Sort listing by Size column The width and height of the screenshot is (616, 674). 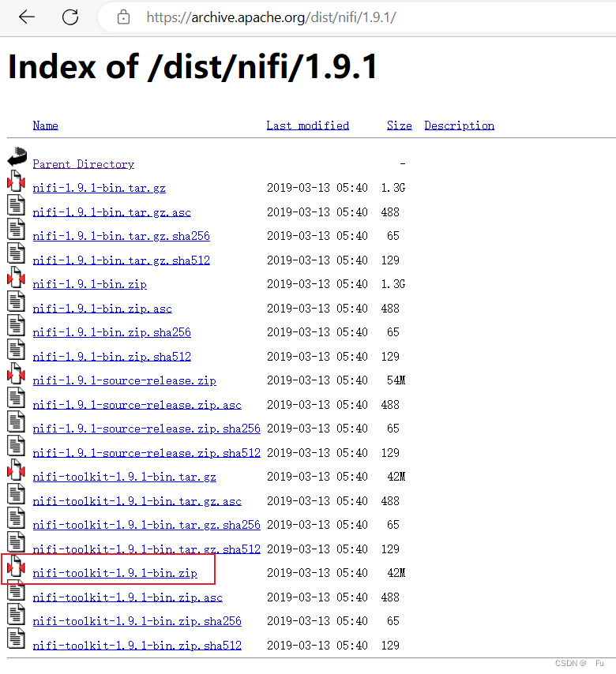(x=399, y=125)
